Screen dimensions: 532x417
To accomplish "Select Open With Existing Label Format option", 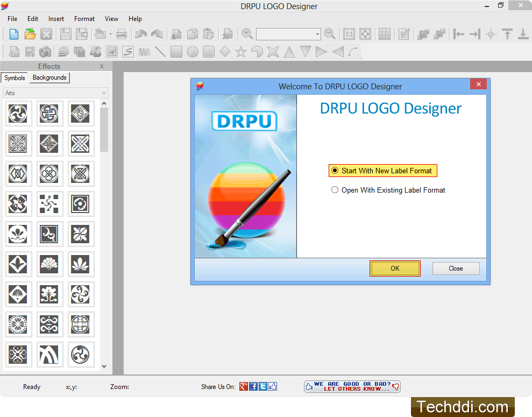I will click(x=388, y=190).
